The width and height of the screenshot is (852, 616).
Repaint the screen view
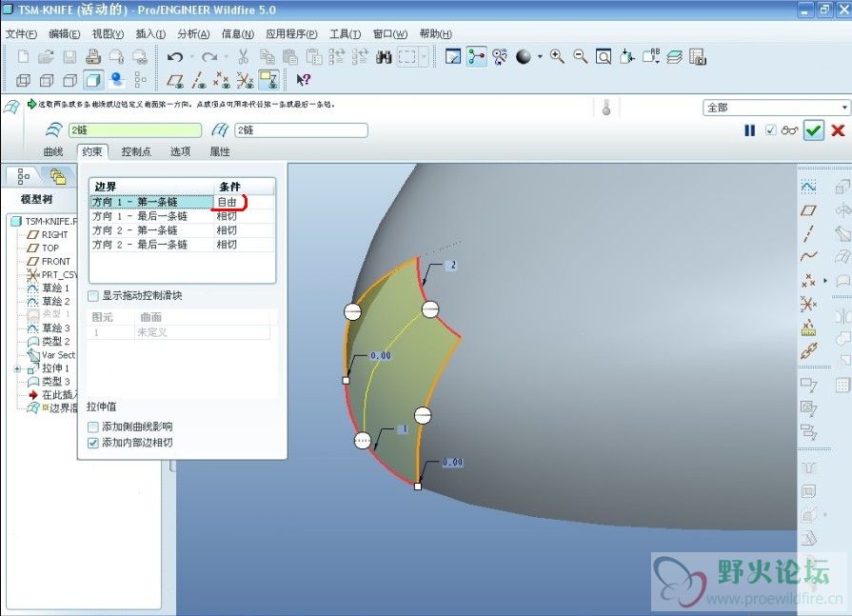[x=452, y=56]
